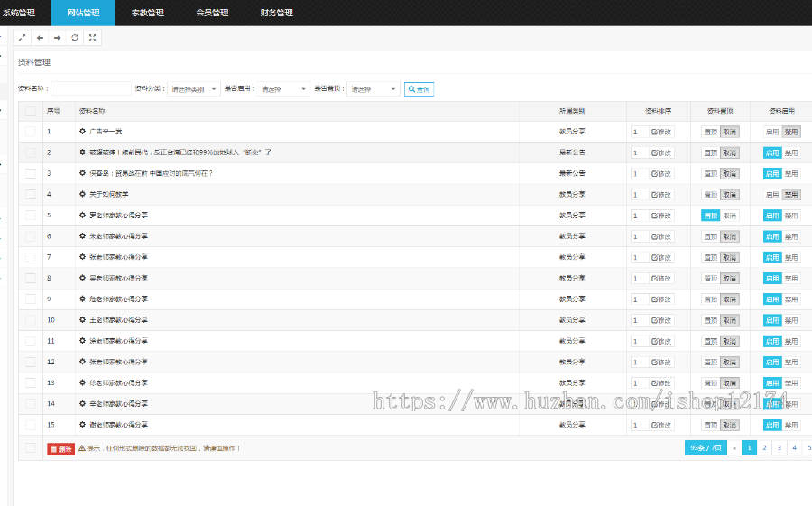Open 财务管理 top menu
Screen dimensions: 812x506
click(x=277, y=13)
